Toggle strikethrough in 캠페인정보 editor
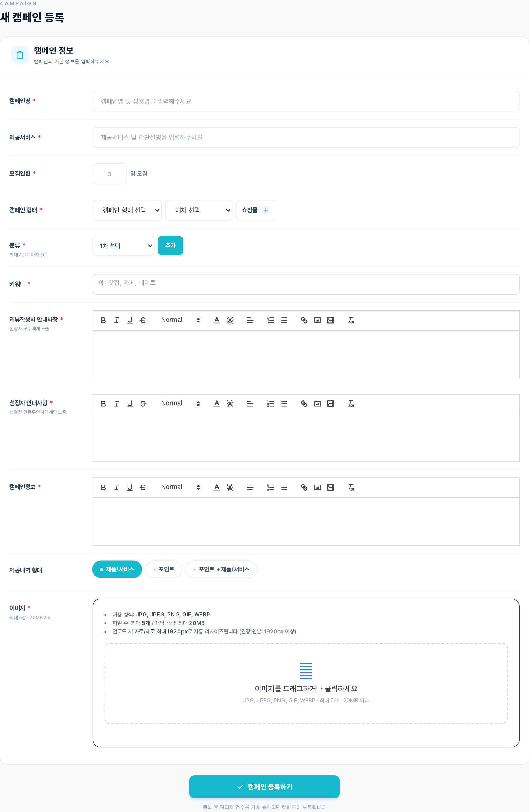Image resolution: width=529 pixels, height=812 pixels. pos(143,487)
